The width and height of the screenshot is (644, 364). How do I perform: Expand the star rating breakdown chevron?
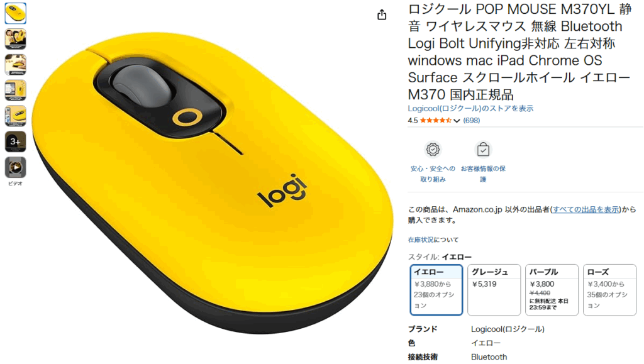[x=457, y=121]
